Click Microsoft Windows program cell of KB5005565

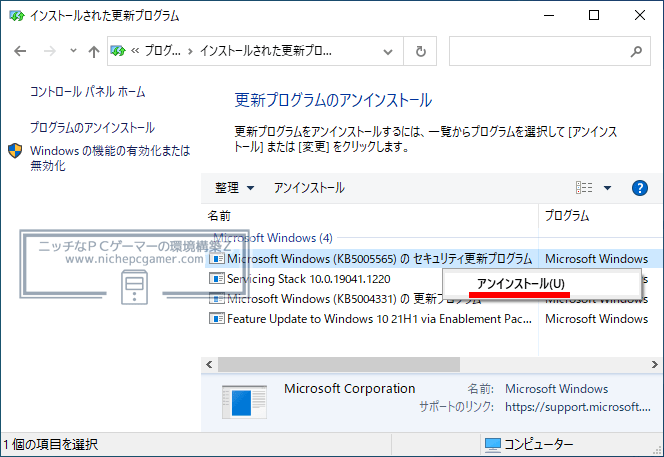coord(596,258)
